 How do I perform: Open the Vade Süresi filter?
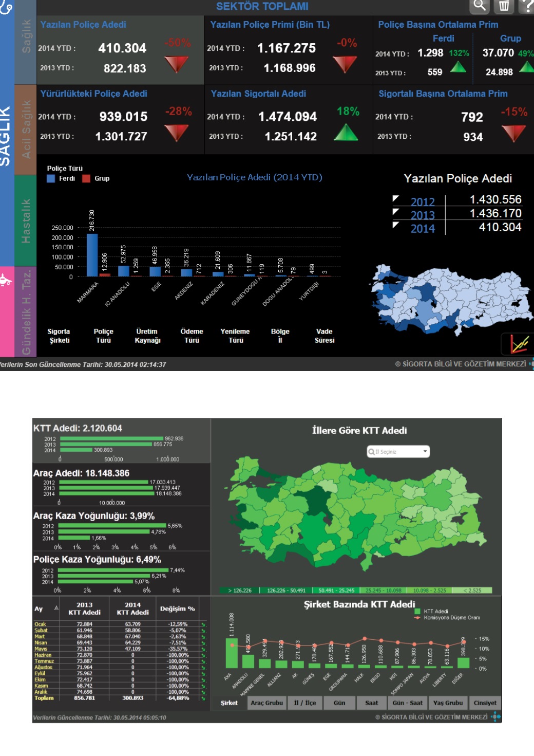325,336
